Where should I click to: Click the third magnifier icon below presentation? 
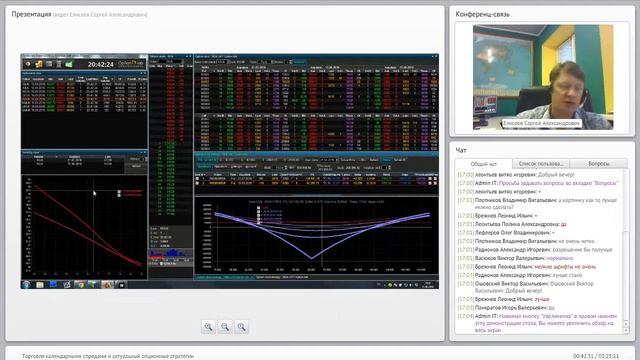point(242,327)
